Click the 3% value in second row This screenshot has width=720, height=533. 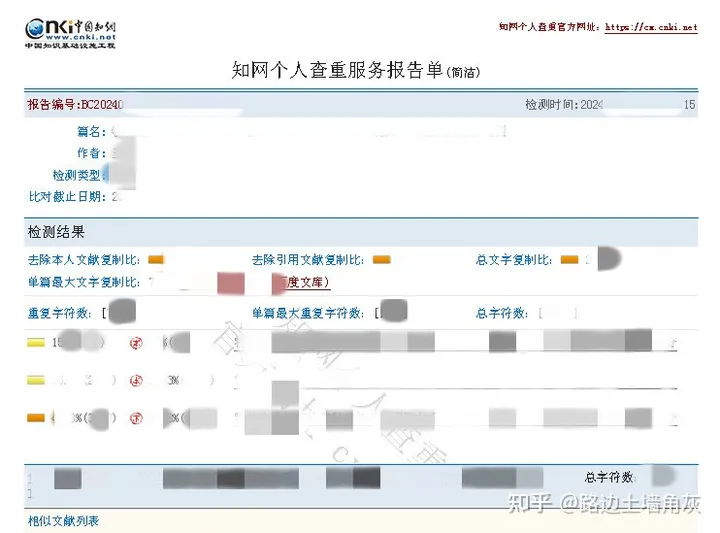click(x=174, y=381)
